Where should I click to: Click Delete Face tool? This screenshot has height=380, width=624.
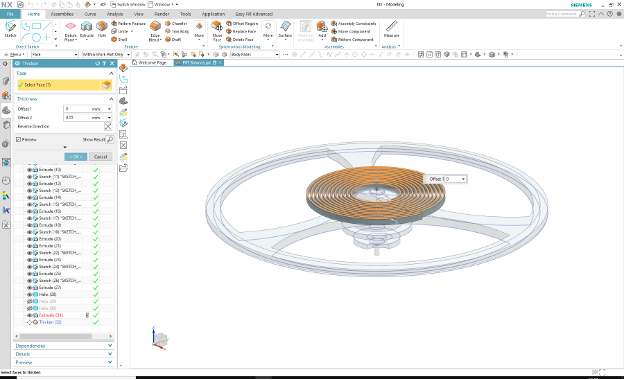240,39
